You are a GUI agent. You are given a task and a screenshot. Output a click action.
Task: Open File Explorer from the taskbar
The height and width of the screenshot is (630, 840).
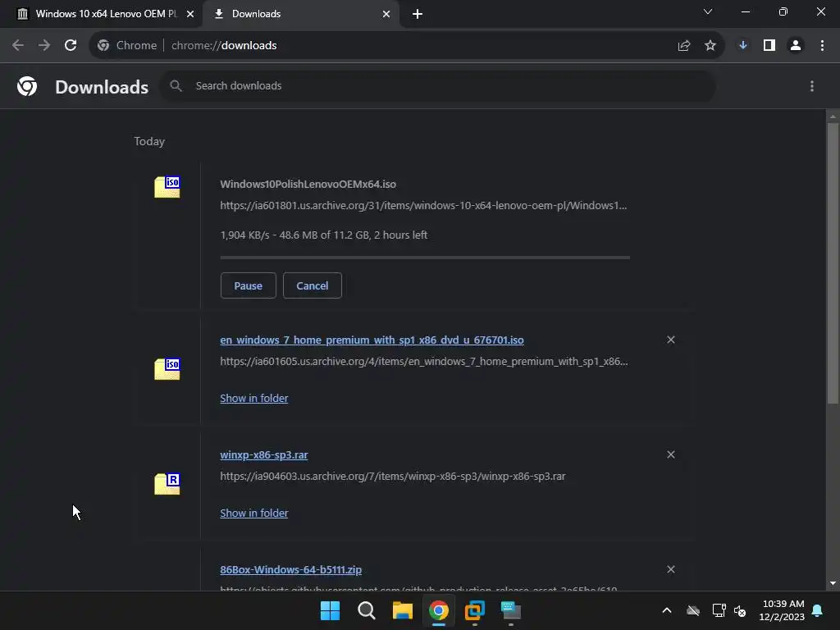click(x=402, y=610)
